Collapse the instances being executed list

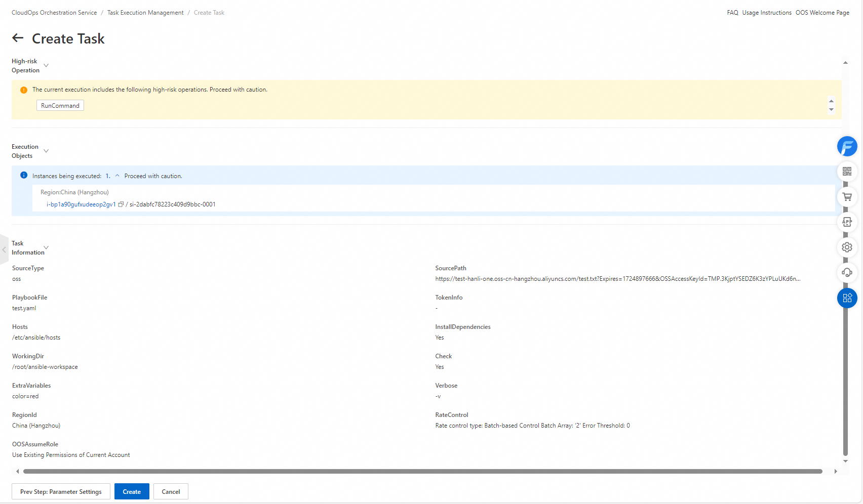point(117,176)
